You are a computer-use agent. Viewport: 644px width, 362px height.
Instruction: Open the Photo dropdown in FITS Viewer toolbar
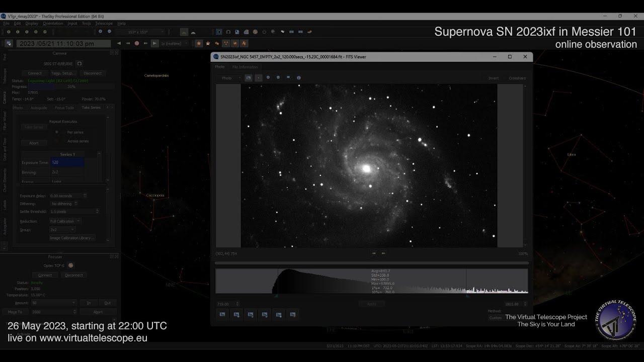click(229, 78)
